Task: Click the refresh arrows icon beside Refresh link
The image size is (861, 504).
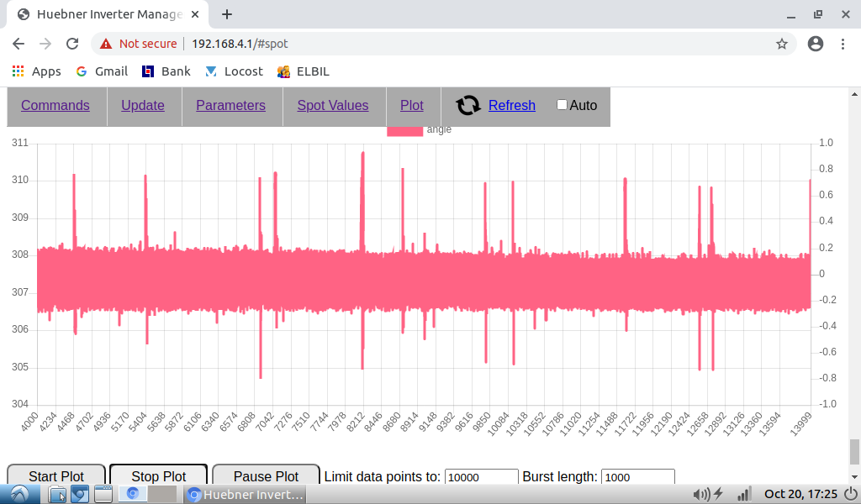Action: point(468,105)
